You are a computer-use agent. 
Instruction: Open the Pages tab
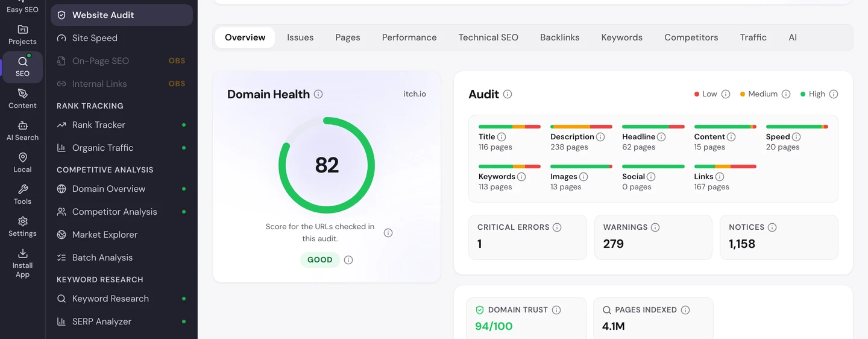coord(348,37)
